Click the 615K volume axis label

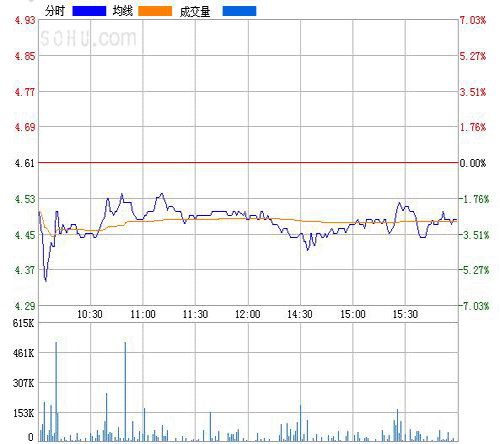coord(24,323)
